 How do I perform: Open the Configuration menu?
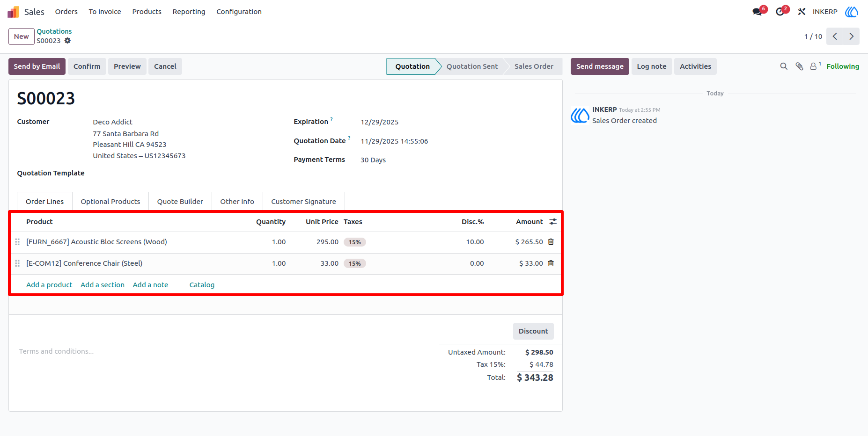[239, 12]
